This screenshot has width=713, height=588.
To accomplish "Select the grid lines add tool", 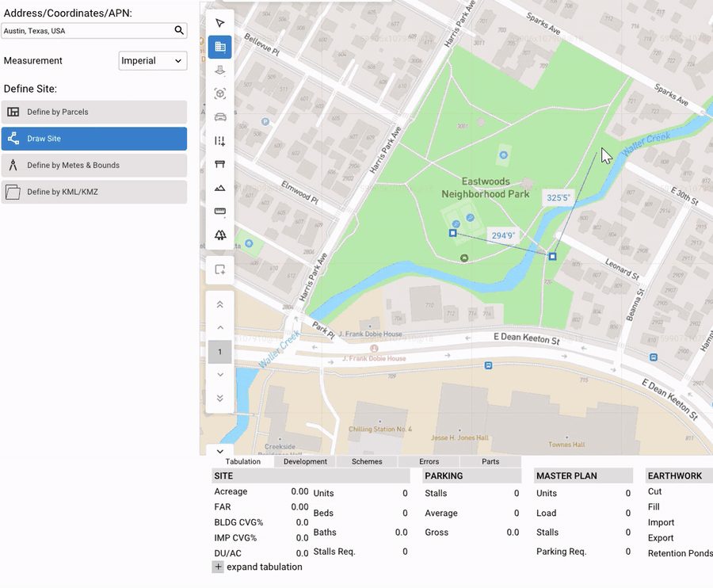I will [220, 141].
